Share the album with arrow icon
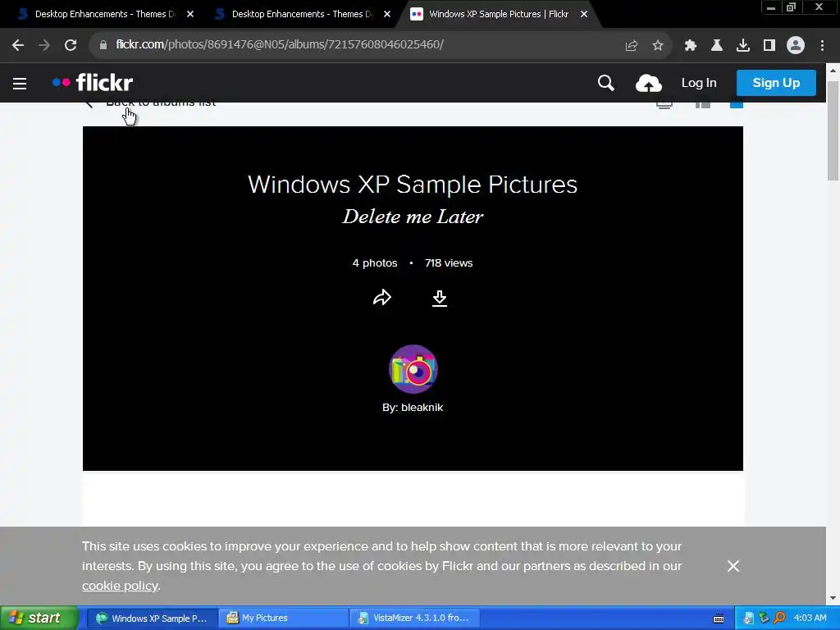 pos(382,297)
